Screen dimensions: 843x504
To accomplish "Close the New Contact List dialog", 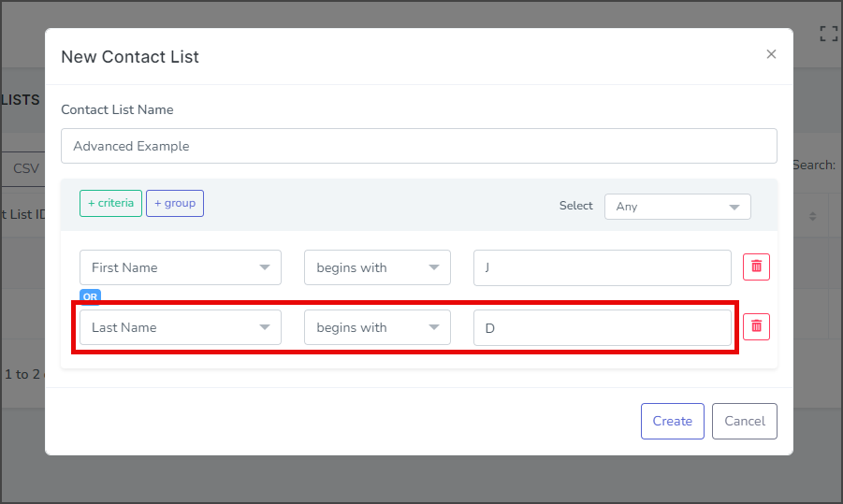I will 771,54.
